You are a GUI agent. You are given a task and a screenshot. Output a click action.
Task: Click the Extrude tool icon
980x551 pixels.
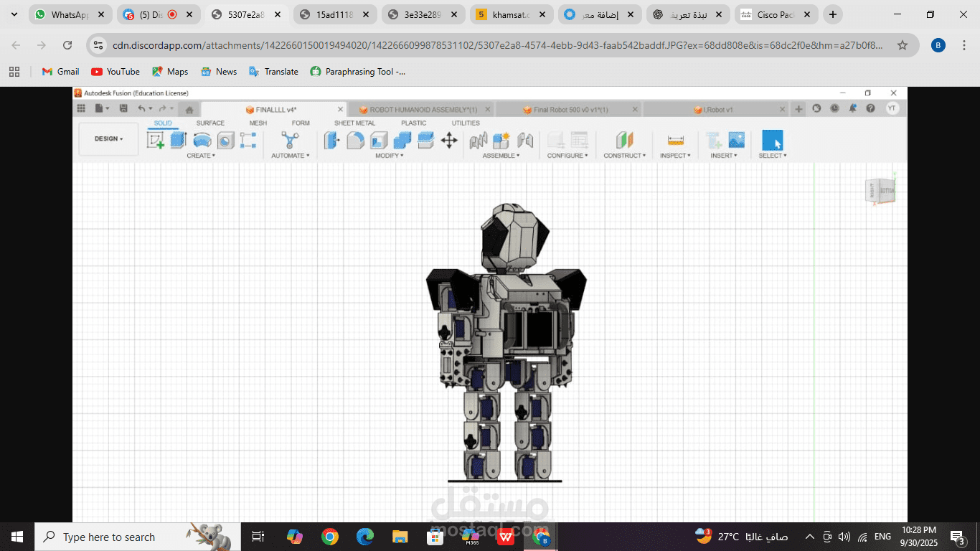coord(179,140)
